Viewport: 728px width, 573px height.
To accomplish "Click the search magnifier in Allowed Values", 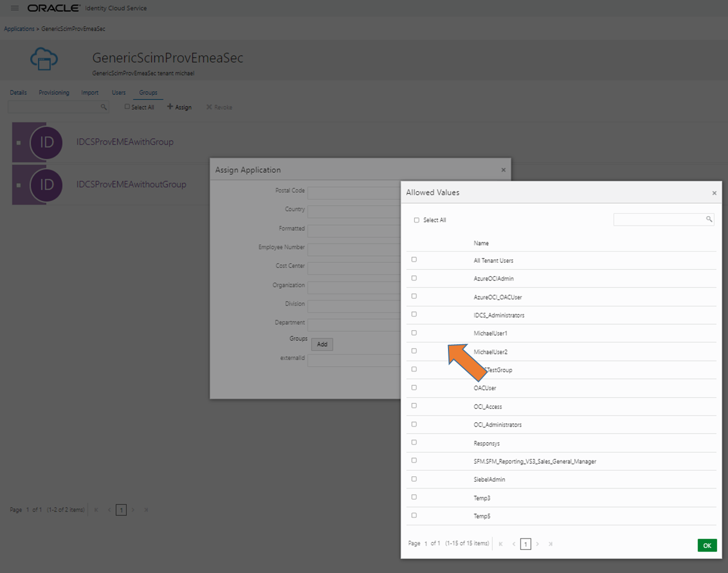I will [x=709, y=219].
